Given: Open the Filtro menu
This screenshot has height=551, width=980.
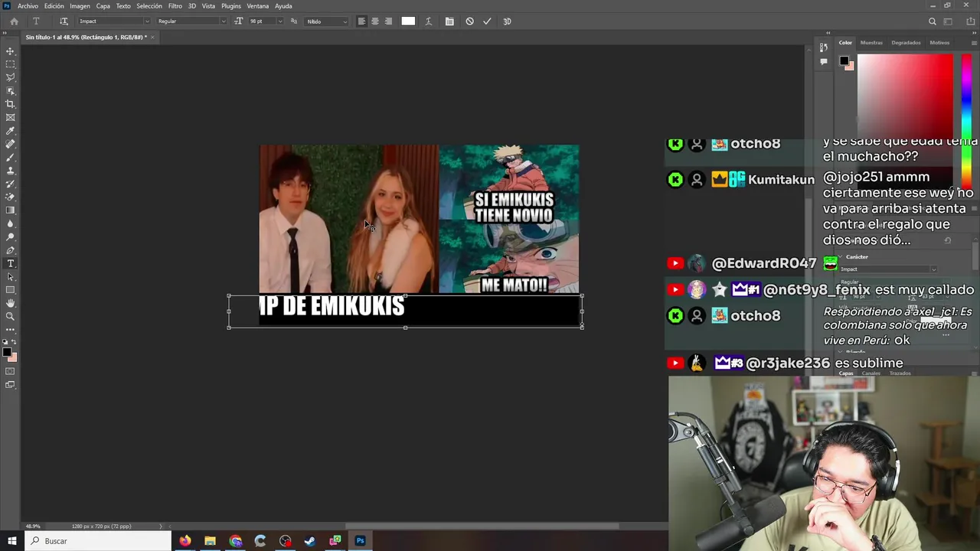Looking at the screenshot, I should [175, 6].
